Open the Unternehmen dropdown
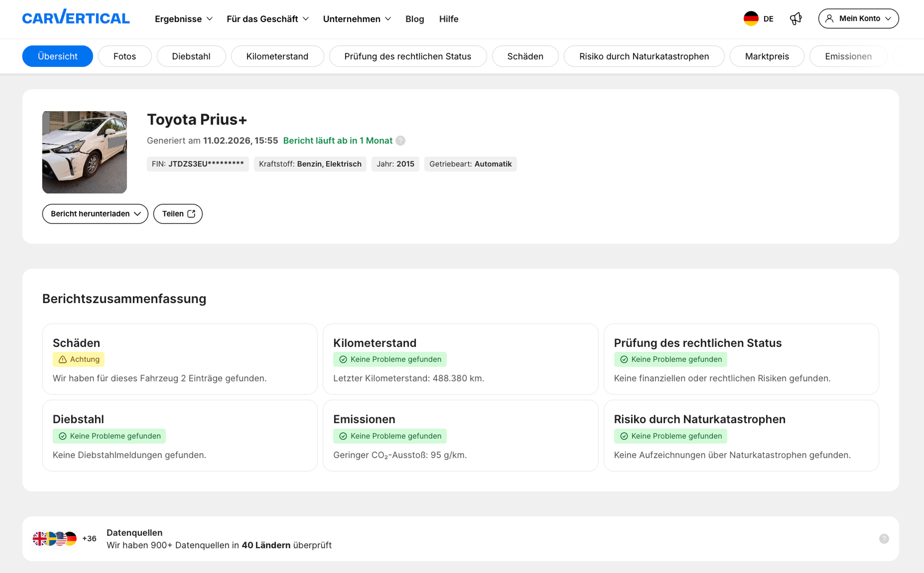 click(357, 19)
